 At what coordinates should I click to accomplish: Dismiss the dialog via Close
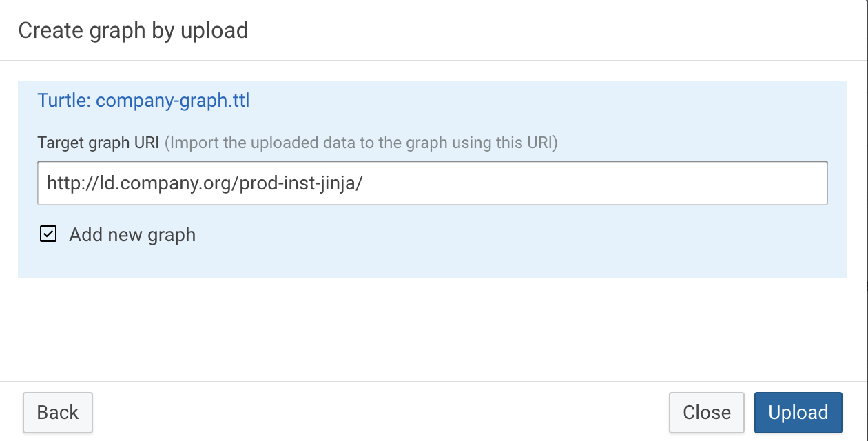[706, 412]
